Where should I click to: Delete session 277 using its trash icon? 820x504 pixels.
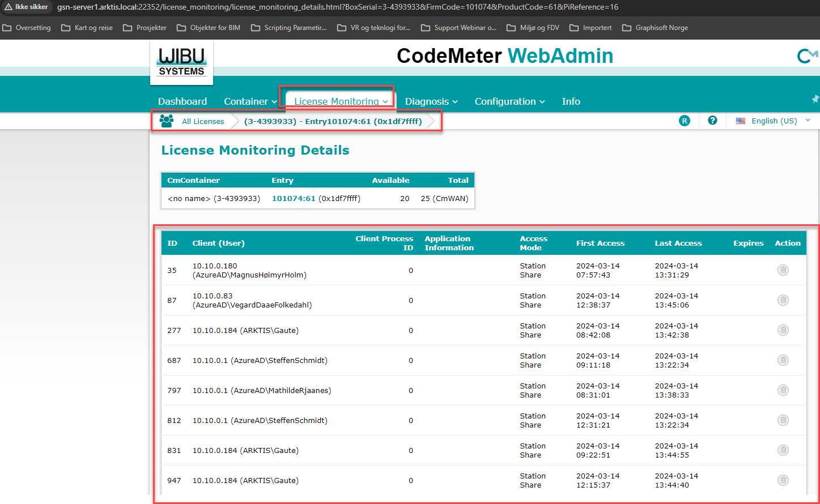point(783,330)
